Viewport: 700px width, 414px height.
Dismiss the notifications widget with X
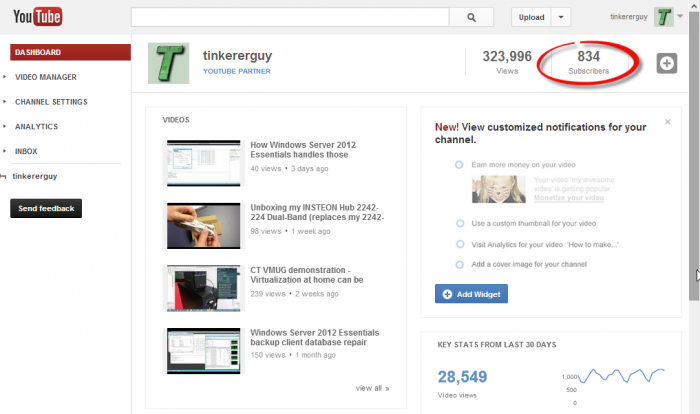pos(667,121)
